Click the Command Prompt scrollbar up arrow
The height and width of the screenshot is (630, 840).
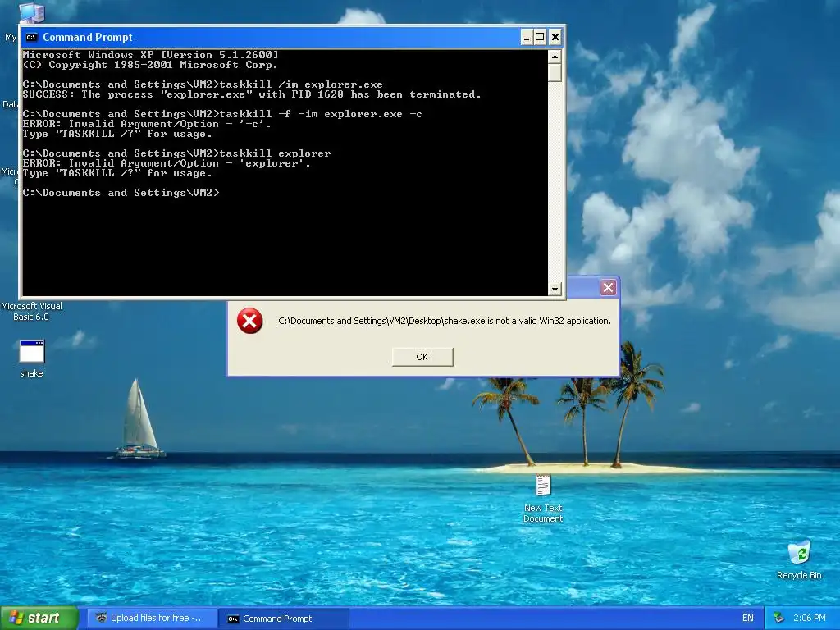tap(555, 57)
